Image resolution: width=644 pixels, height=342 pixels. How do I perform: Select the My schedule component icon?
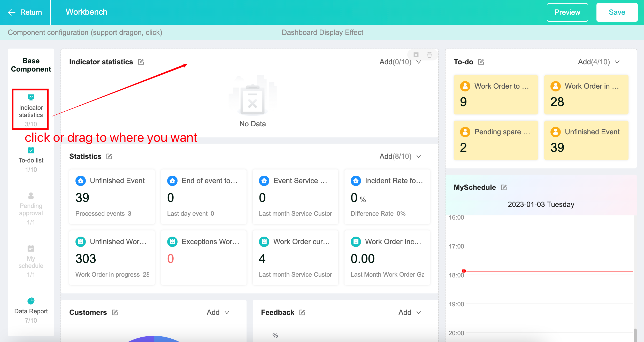pyautogui.click(x=31, y=248)
